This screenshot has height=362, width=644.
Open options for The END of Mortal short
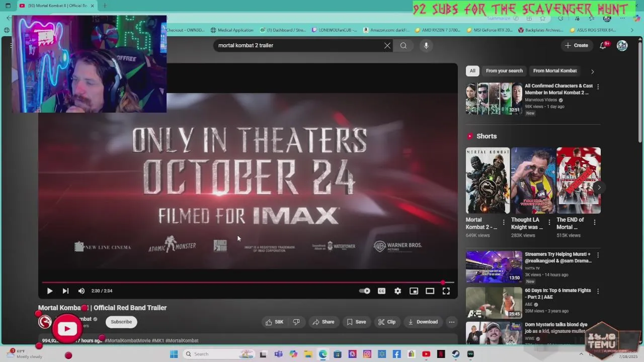coord(594,222)
